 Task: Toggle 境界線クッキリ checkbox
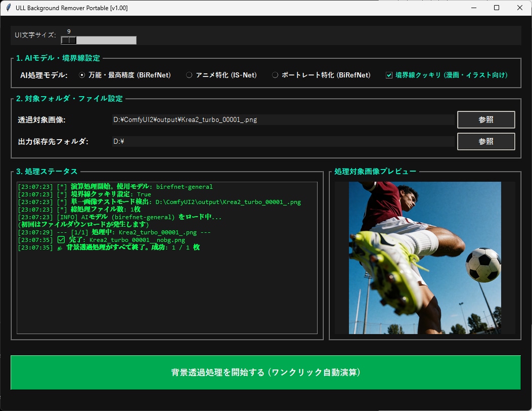389,75
